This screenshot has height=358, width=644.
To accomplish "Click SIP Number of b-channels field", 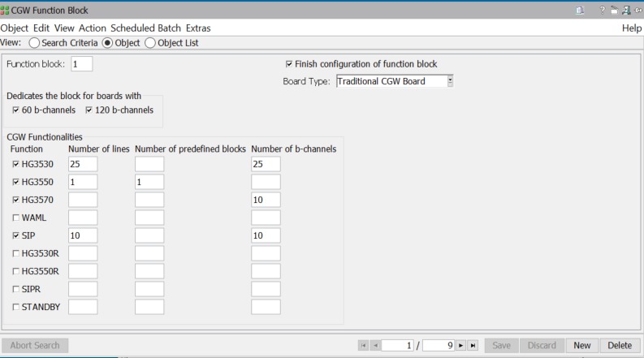I will tap(266, 235).
